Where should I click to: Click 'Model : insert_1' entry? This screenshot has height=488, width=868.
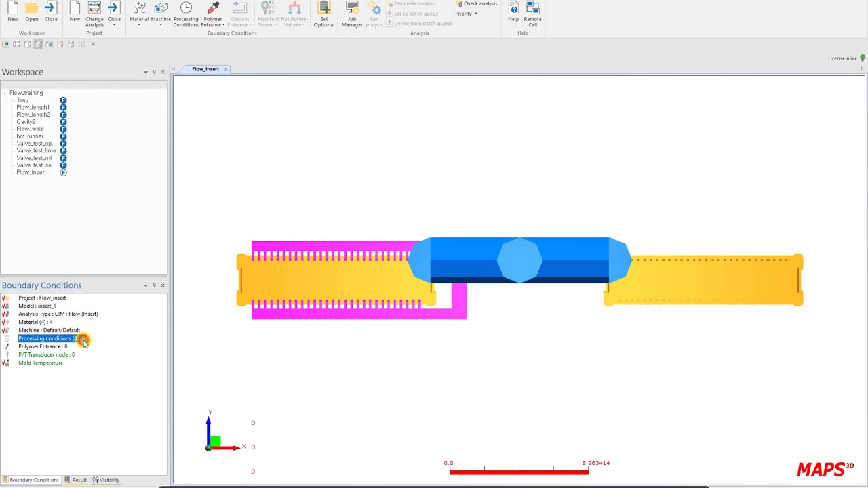point(37,306)
